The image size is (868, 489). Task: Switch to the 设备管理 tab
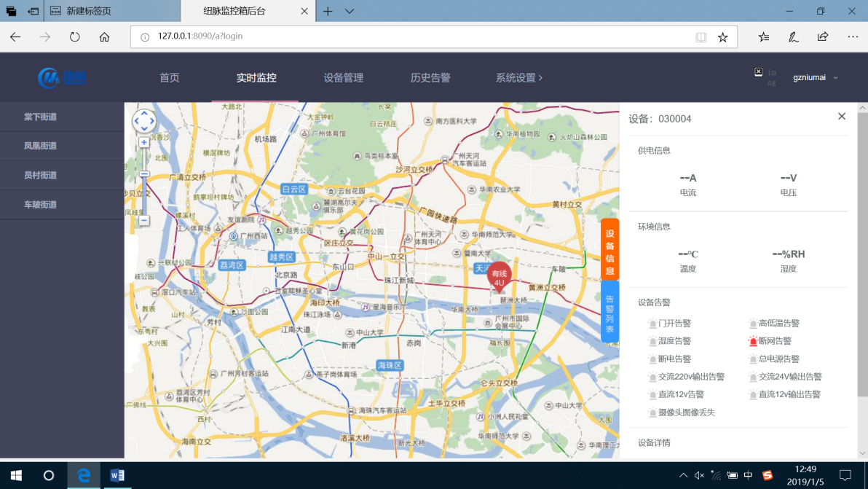[343, 77]
